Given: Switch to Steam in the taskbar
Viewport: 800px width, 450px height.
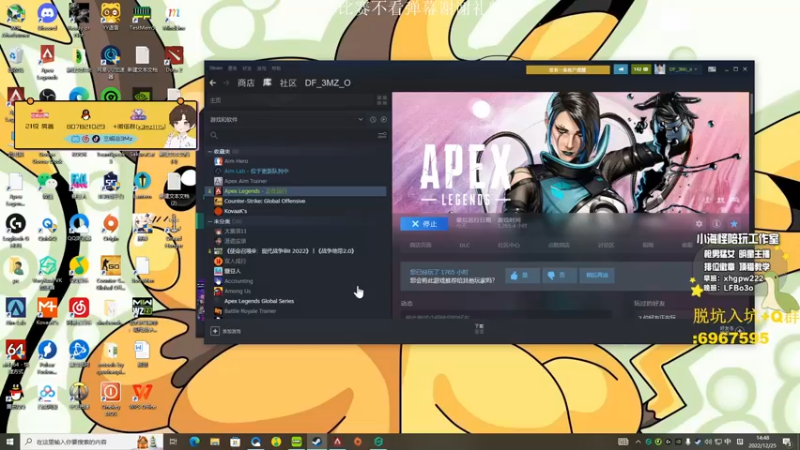Looking at the screenshot, I should (317, 441).
